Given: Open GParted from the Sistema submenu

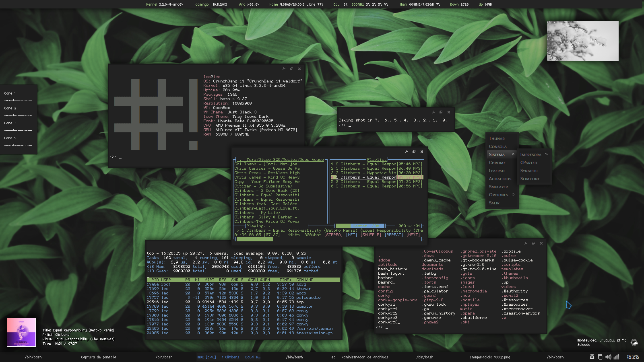Looking at the screenshot, I should click(528, 162).
